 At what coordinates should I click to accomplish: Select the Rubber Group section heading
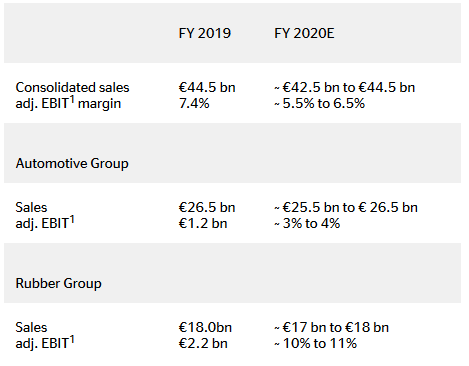pyautogui.click(x=58, y=283)
